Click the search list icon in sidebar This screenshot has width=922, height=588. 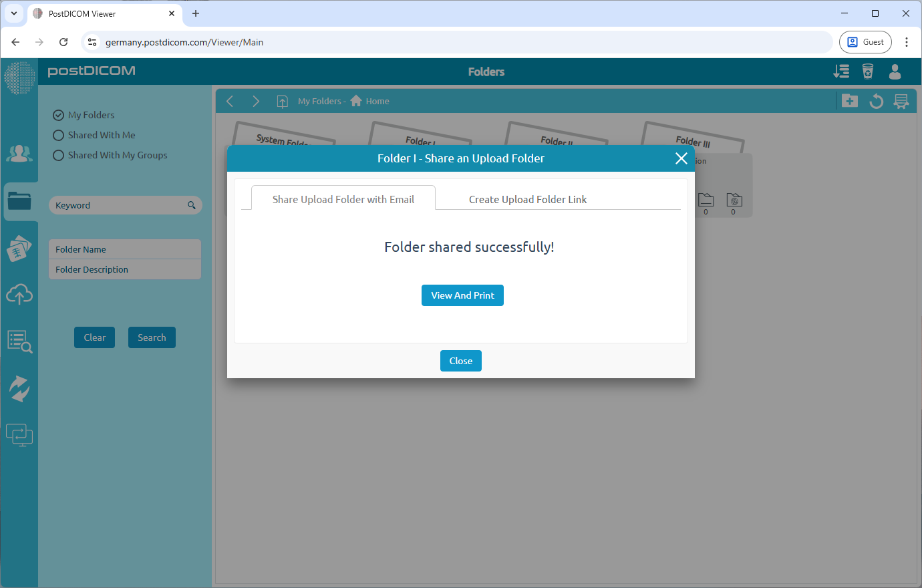(19, 341)
